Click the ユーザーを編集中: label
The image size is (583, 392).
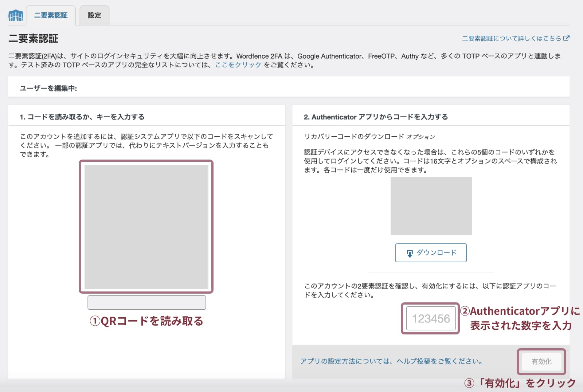click(x=48, y=88)
